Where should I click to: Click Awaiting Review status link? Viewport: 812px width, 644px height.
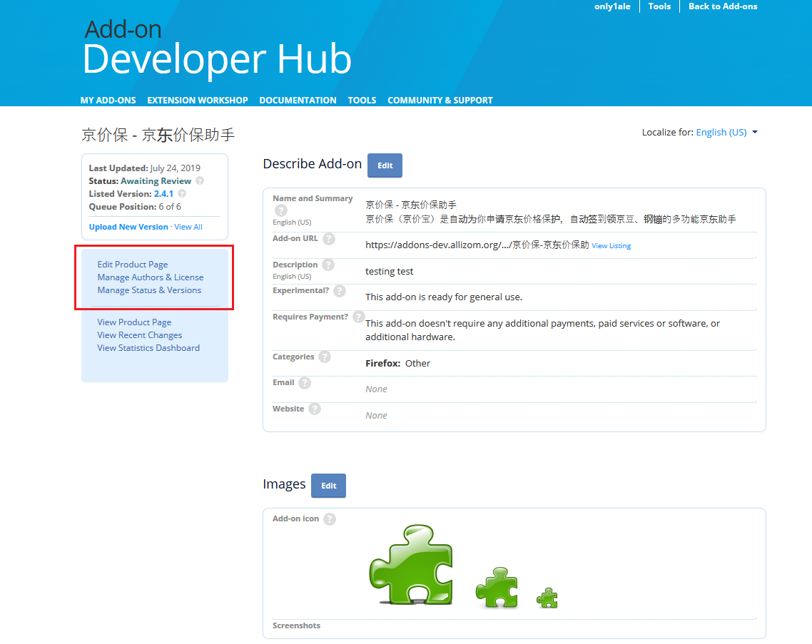click(x=156, y=180)
